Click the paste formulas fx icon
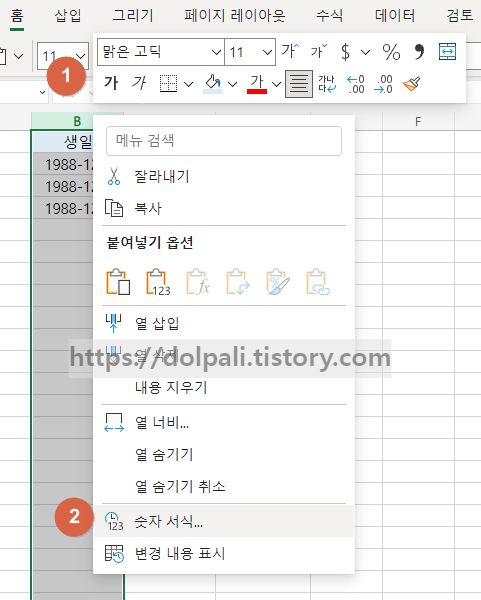 198,282
